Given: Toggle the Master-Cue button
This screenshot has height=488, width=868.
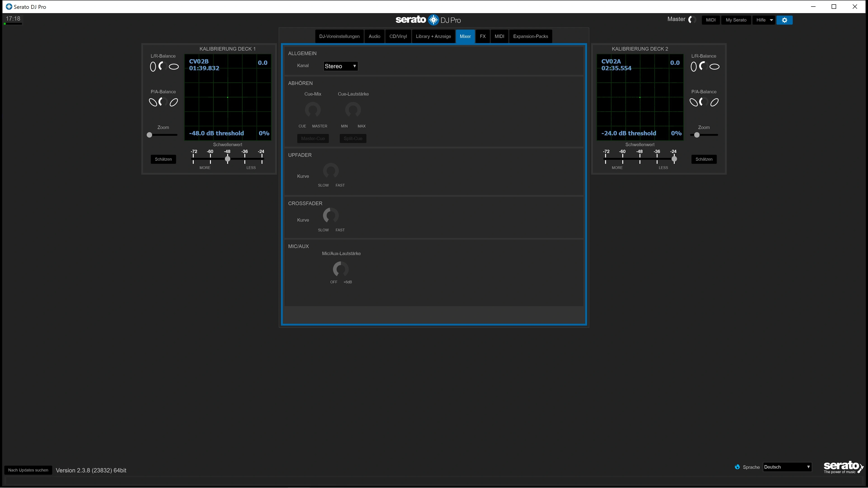Looking at the screenshot, I should pyautogui.click(x=313, y=138).
